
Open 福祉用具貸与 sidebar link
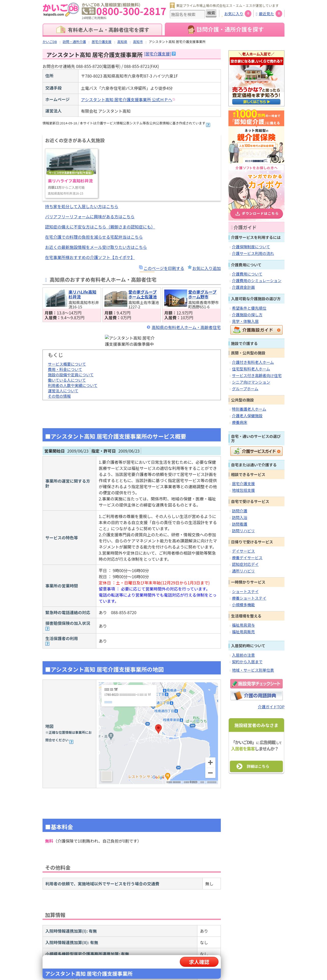(x=243, y=625)
